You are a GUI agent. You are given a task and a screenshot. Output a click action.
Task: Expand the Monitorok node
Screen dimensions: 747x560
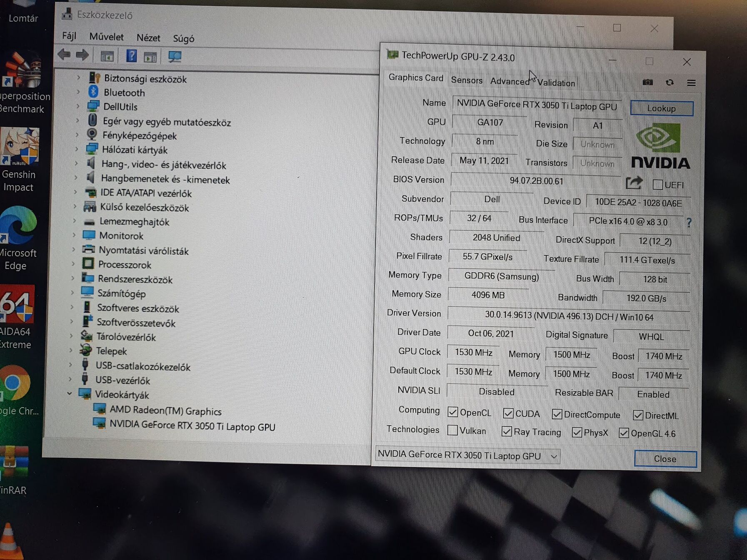[x=74, y=235]
